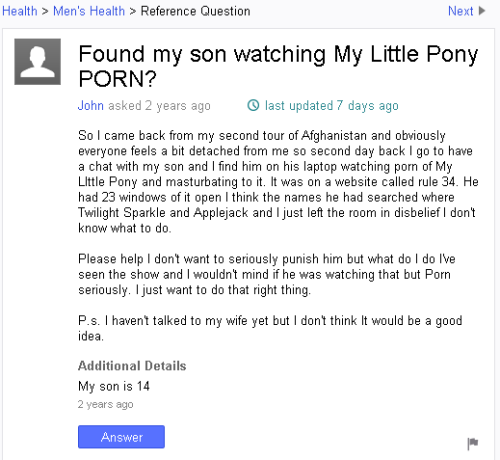Click the question title heading
Viewport: 500px width, 460px height.
point(278,66)
